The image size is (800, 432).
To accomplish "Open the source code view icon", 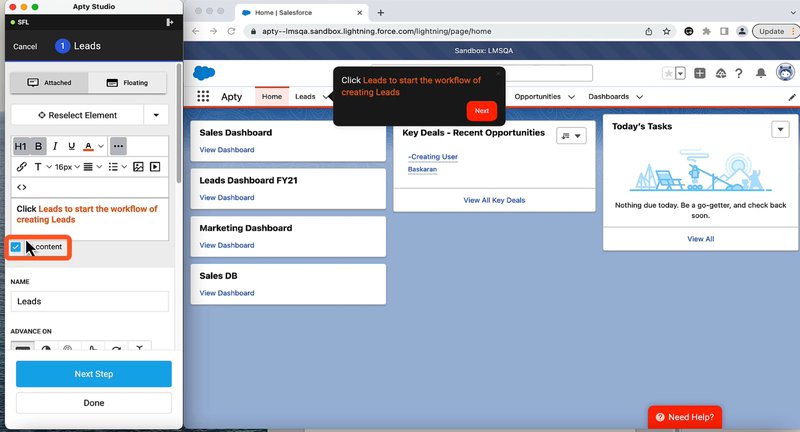I will (22, 186).
